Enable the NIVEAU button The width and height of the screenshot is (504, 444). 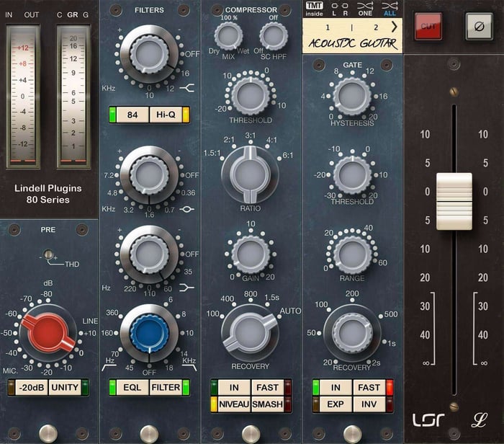[x=234, y=404]
